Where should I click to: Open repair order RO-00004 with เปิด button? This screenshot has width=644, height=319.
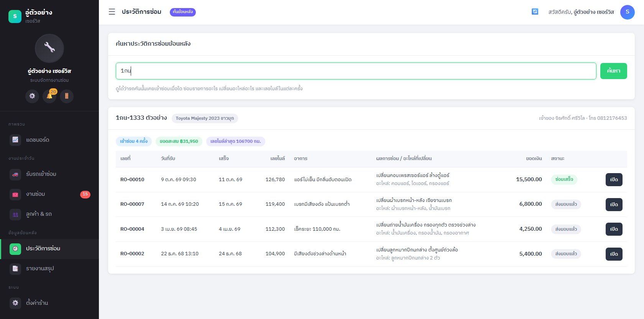(614, 229)
